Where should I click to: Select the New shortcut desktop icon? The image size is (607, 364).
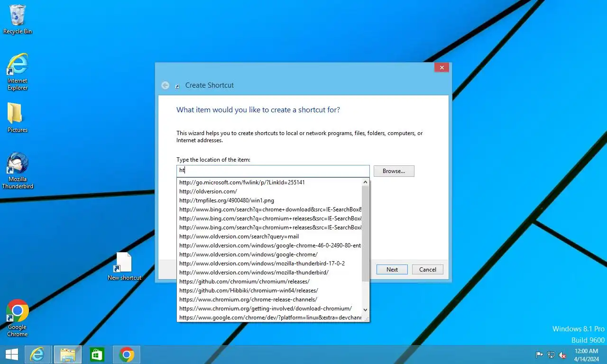tap(124, 266)
